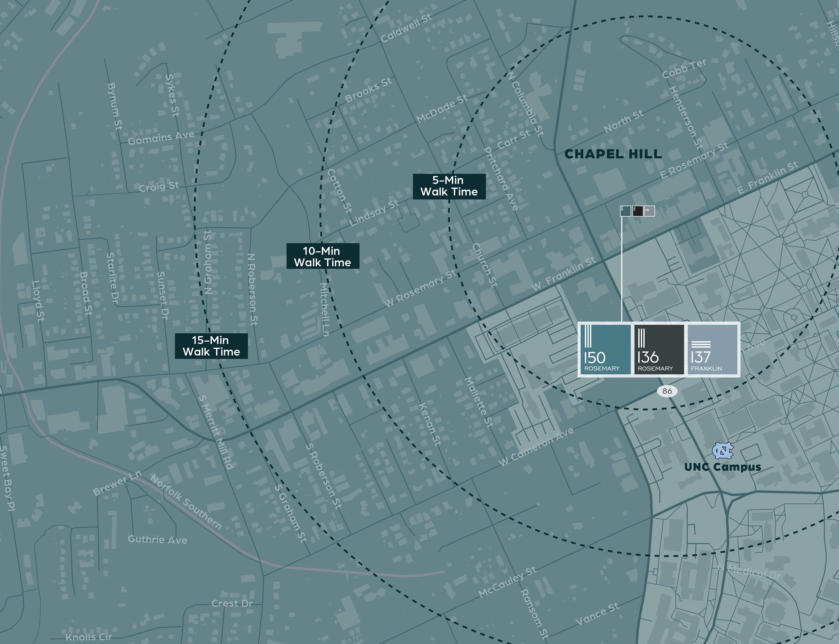The width and height of the screenshot is (839, 644).
Task: Click the S Merritt Mill Rd label
Action: (x=216, y=432)
